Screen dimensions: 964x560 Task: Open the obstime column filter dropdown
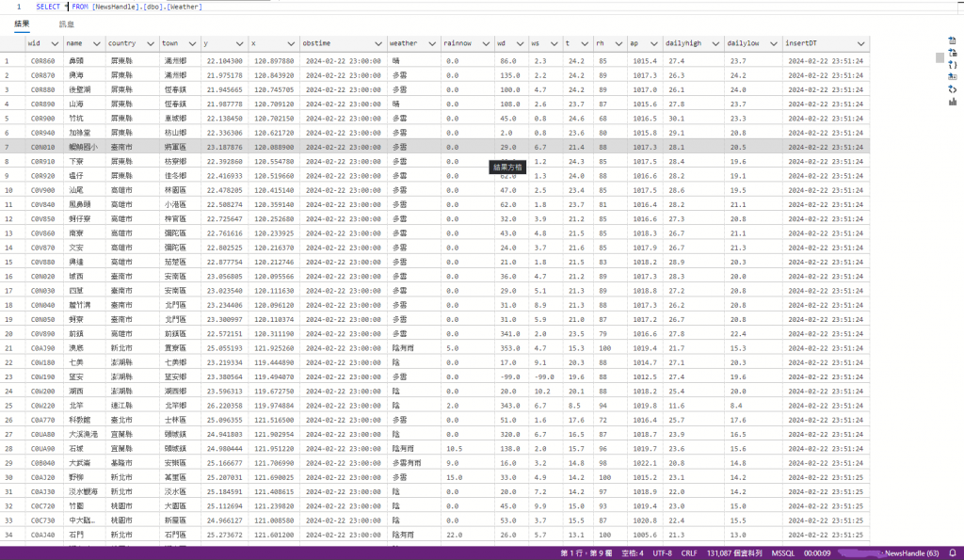coord(378,43)
